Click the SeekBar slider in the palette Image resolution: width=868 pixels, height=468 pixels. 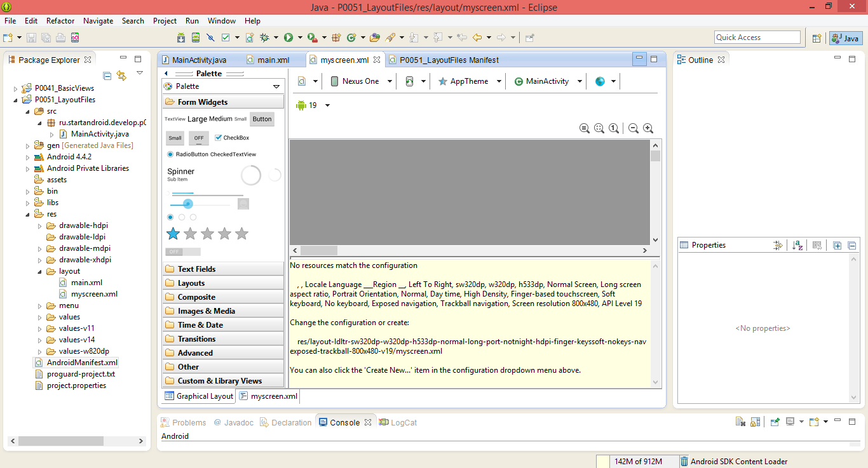tap(200, 204)
